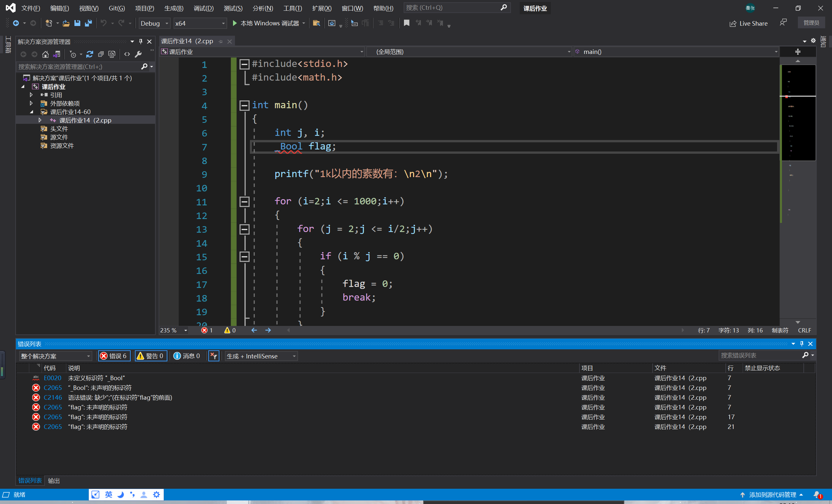Collapse the main() function on line 4

[x=244, y=106]
